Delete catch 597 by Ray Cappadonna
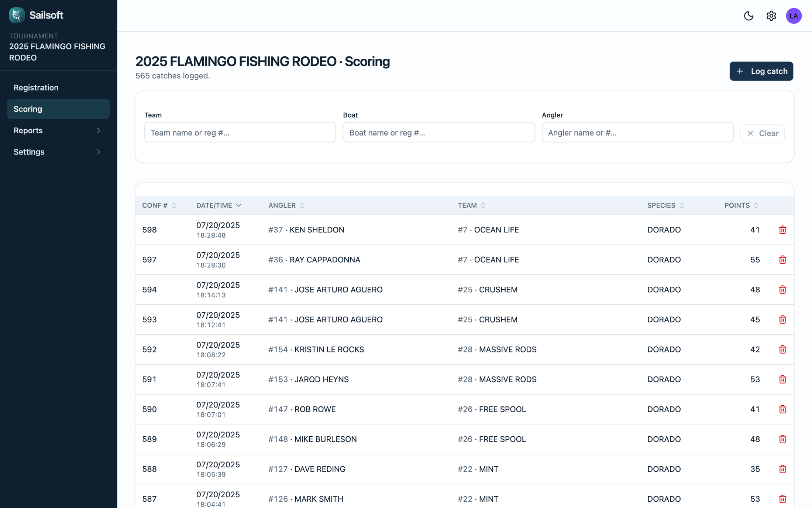 tap(782, 260)
